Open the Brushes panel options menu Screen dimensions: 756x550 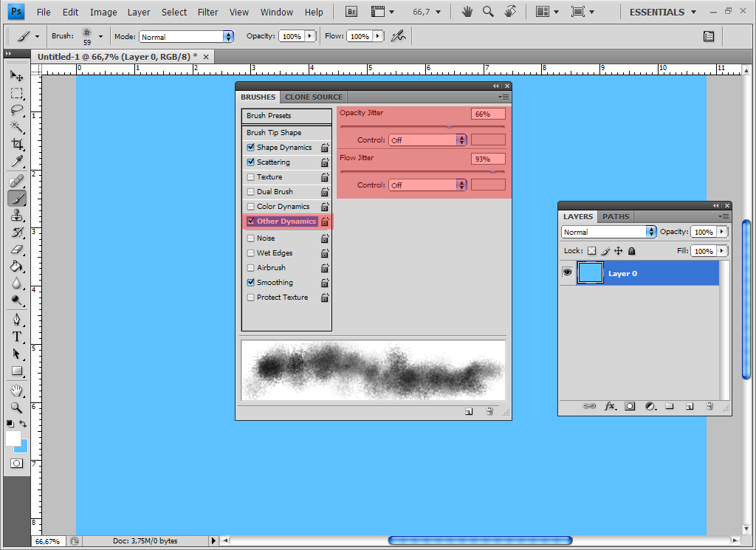tap(504, 97)
